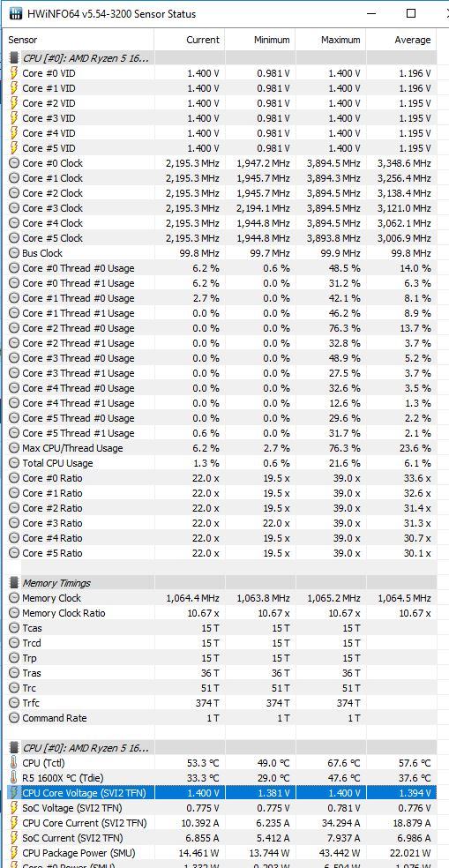The image size is (449, 868).
Task: Click the thermometer icon next to R5 1600X (Tdie)
Action: click(14, 778)
